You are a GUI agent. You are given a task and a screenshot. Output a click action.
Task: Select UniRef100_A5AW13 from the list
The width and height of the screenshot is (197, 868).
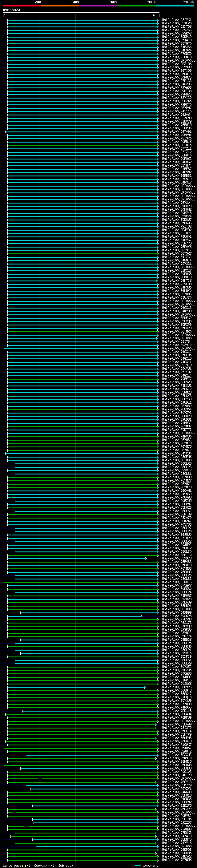tap(176, 74)
